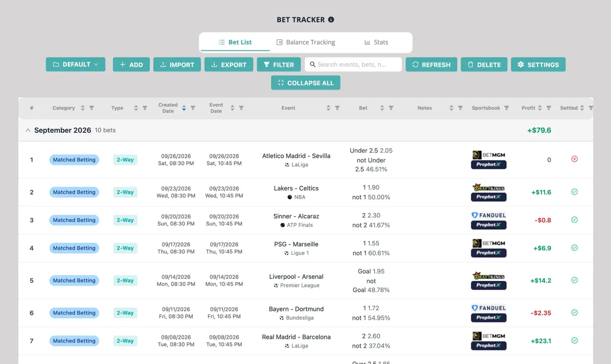
Task: Click the info icon beside BET TRACKER
Action: pyautogui.click(x=331, y=19)
